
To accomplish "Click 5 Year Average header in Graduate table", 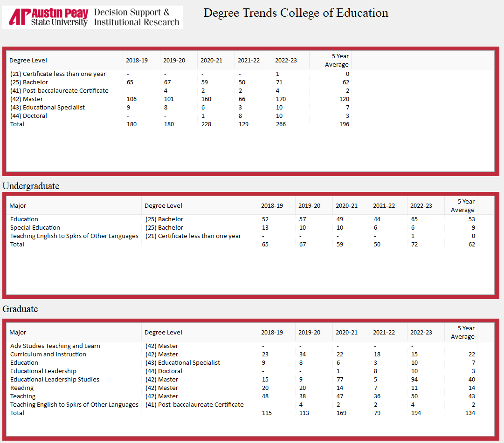I will coord(462,333).
